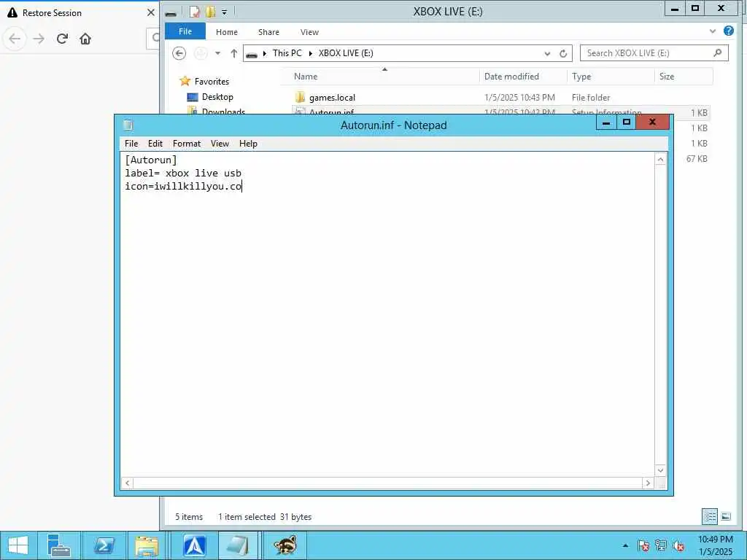Click Explorer's Forward navigation arrow
747x560 pixels.
click(x=201, y=52)
